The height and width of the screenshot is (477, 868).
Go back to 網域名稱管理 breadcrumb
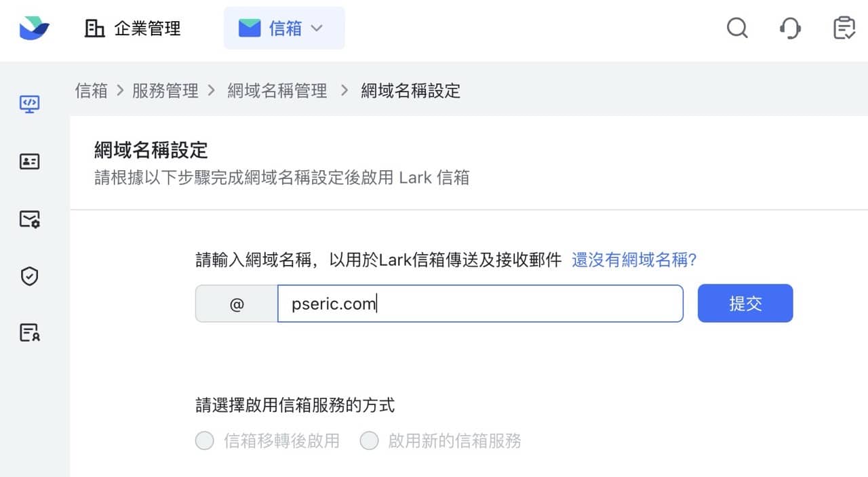pyautogui.click(x=277, y=91)
